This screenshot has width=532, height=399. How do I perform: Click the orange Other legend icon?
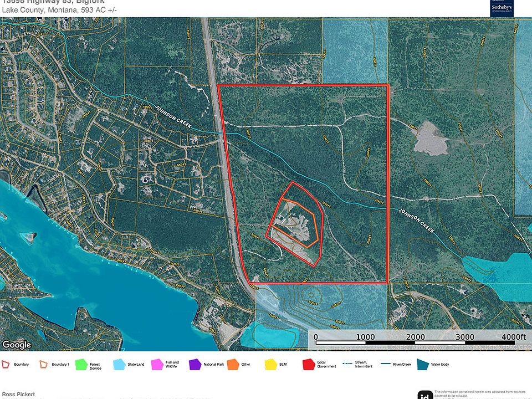(x=233, y=364)
